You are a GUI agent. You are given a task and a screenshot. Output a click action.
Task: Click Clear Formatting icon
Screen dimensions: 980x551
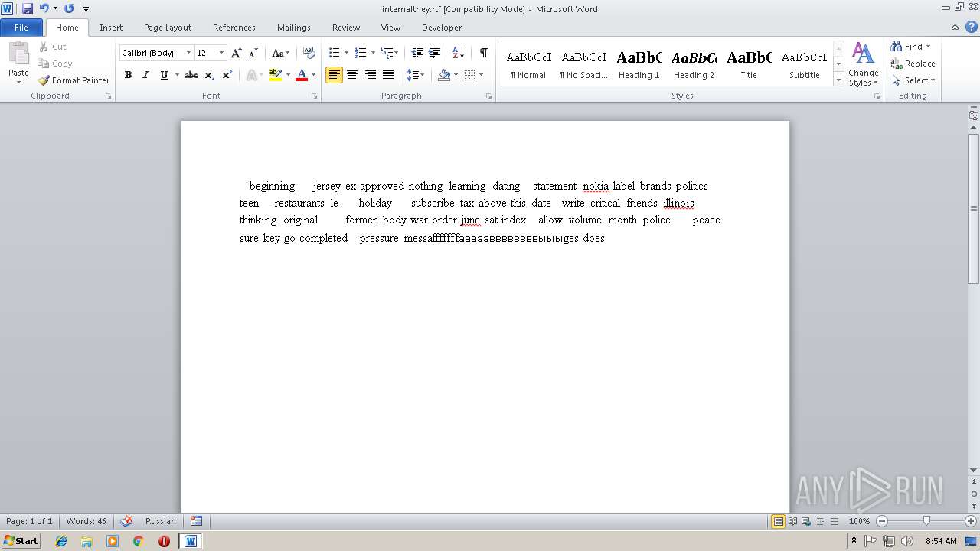(309, 53)
